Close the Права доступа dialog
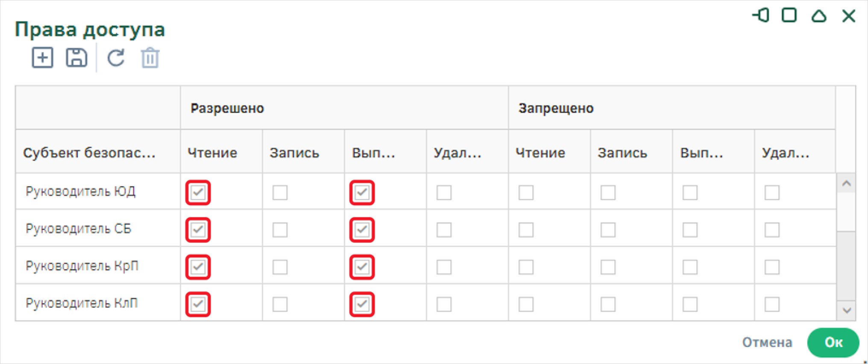This screenshot has height=364, width=868. 848,16
